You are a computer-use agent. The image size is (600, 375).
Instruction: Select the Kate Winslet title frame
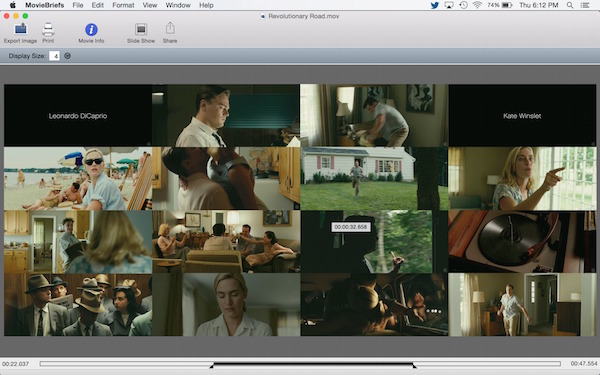click(x=522, y=116)
